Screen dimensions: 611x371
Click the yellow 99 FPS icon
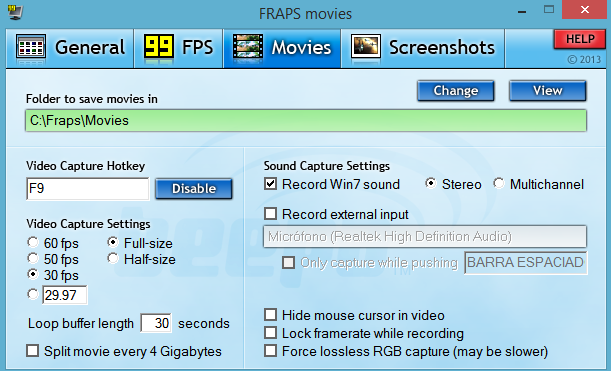pos(159,47)
